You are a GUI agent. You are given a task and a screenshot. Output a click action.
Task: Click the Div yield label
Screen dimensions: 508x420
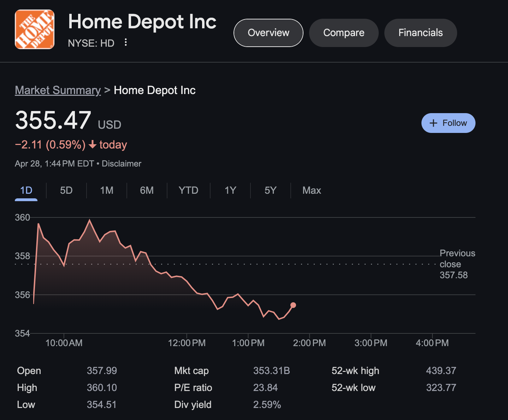click(x=193, y=405)
